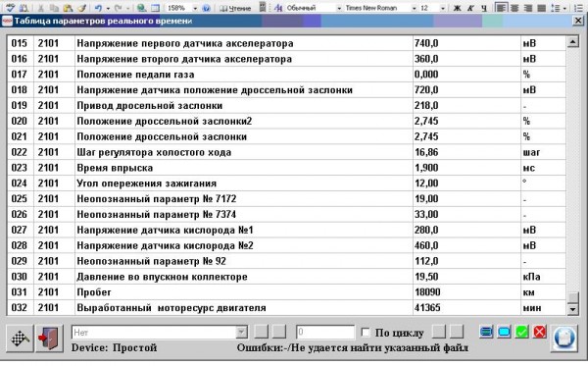Open the 158% zoom dropdown

(x=195, y=8)
